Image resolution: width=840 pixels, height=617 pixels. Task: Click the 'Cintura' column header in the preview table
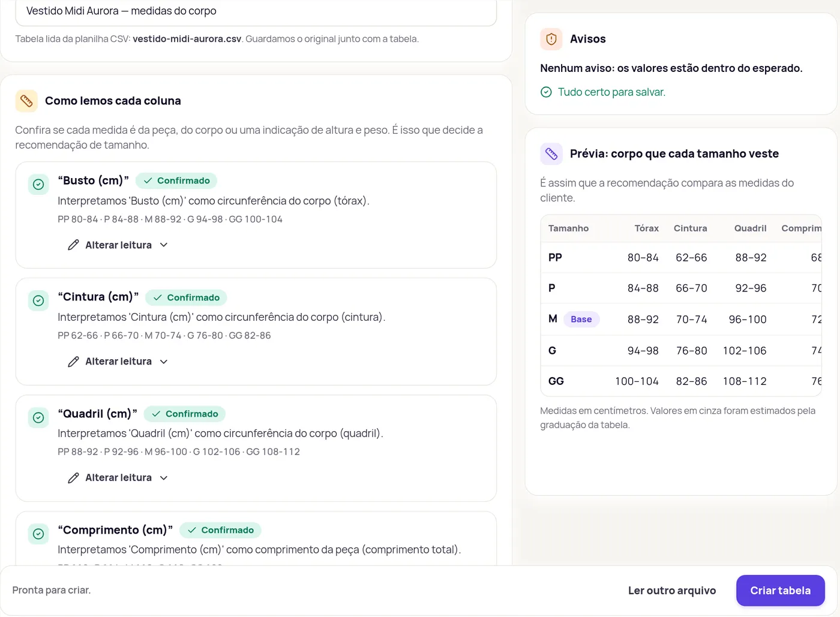691,228
